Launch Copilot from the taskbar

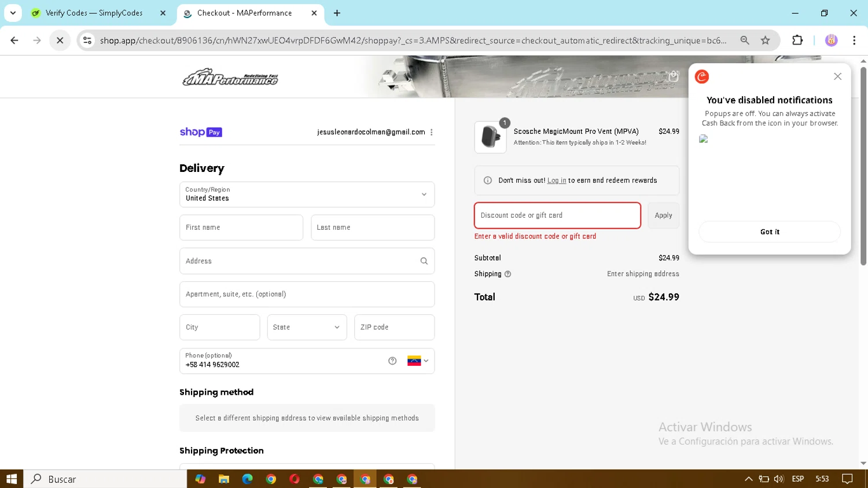pyautogui.click(x=200, y=479)
